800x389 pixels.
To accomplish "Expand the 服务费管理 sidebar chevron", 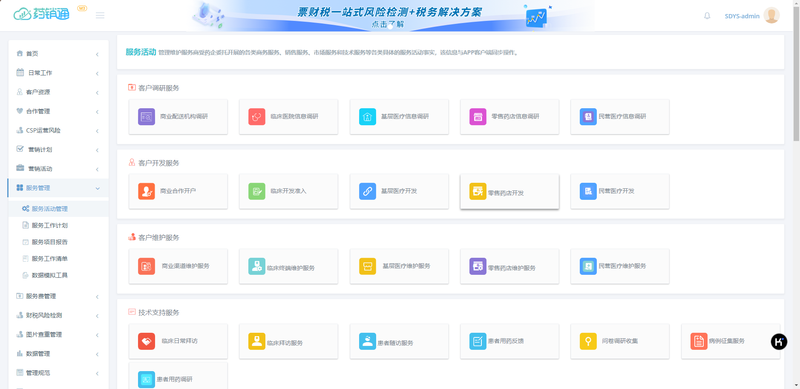I will pos(97,297).
